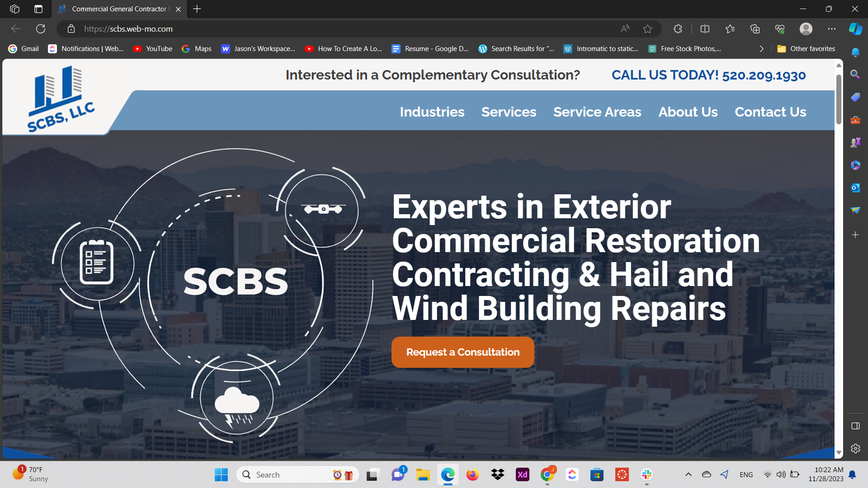
Task: Open the Service Areas navigation menu
Action: tap(597, 112)
